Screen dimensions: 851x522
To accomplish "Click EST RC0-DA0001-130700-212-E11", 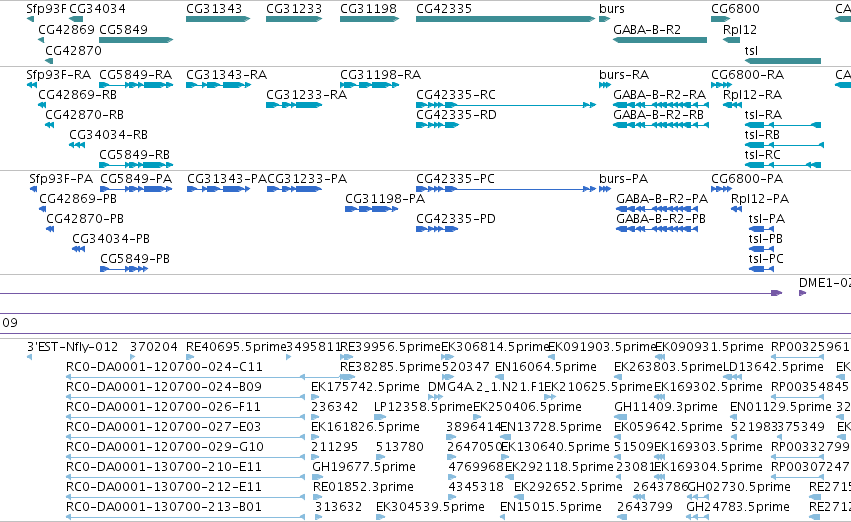I will 185,497.
